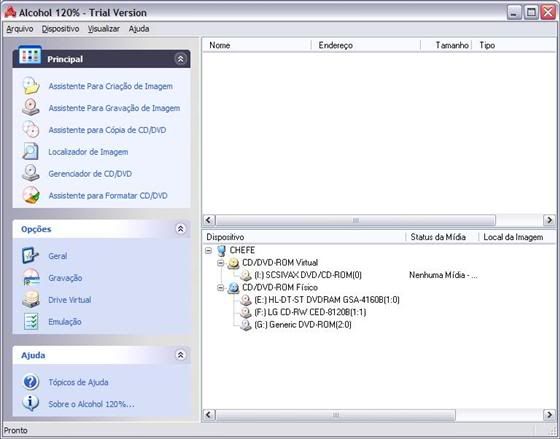Click image list scrollbar right arrow
The width and height of the screenshot is (560, 439).
[549, 220]
